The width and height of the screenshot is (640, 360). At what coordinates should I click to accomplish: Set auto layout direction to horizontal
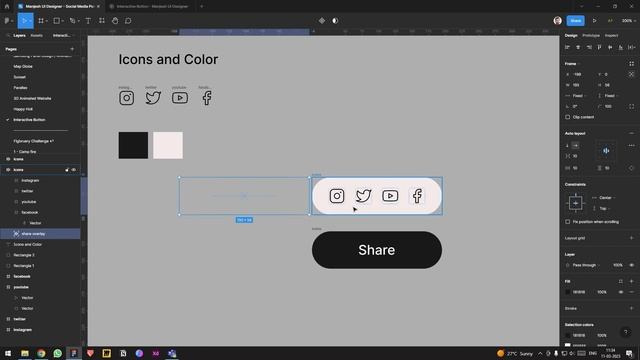click(575, 145)
